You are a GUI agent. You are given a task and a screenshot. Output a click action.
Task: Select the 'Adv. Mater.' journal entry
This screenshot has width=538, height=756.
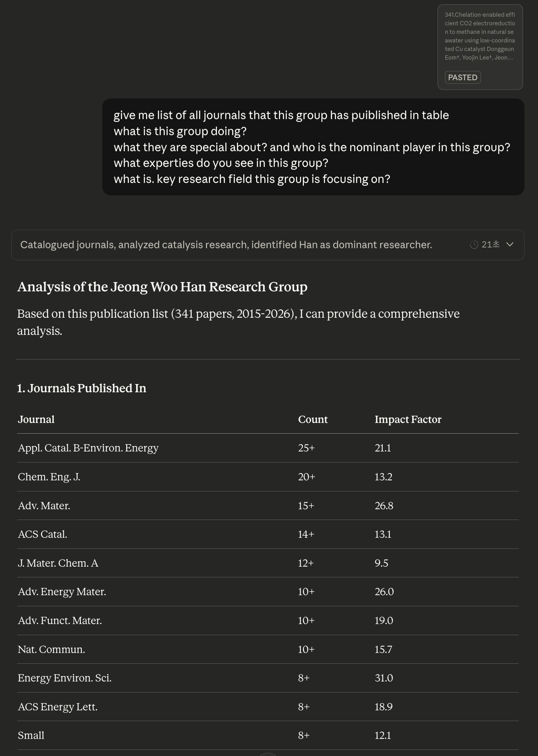tap(45, 506)
